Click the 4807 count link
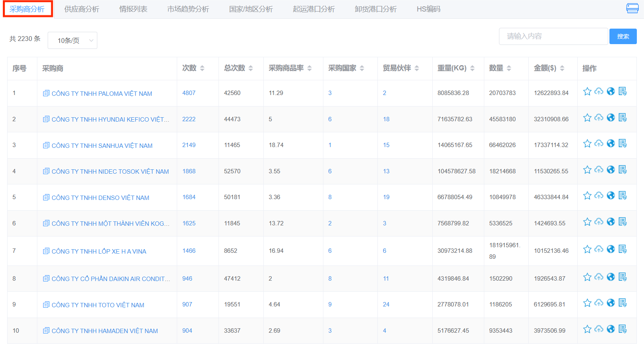 [189, 93]
